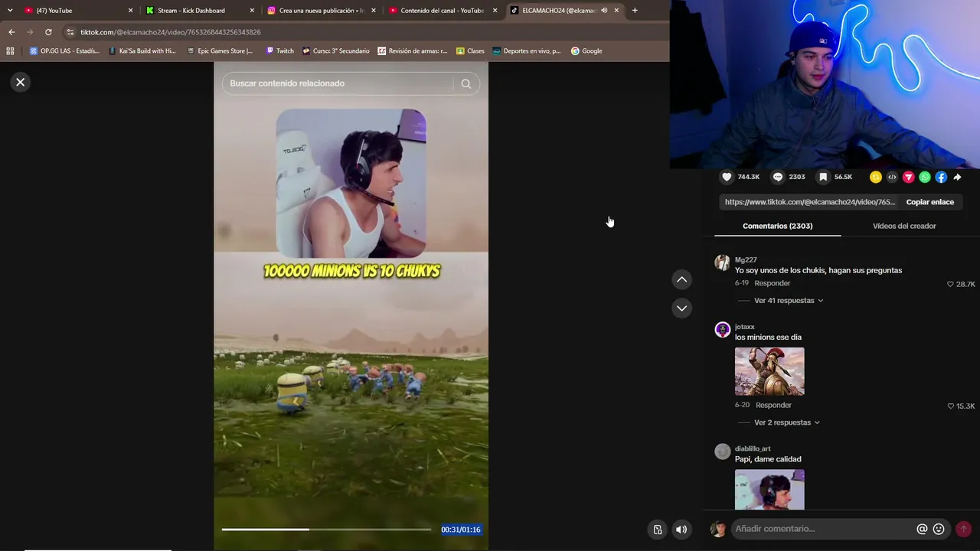Open the OP.GG LAS bookmark

tap(64, 51)
